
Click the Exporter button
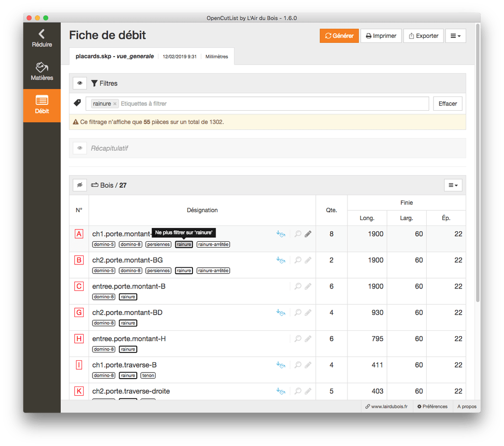click(x=423, y=36)
